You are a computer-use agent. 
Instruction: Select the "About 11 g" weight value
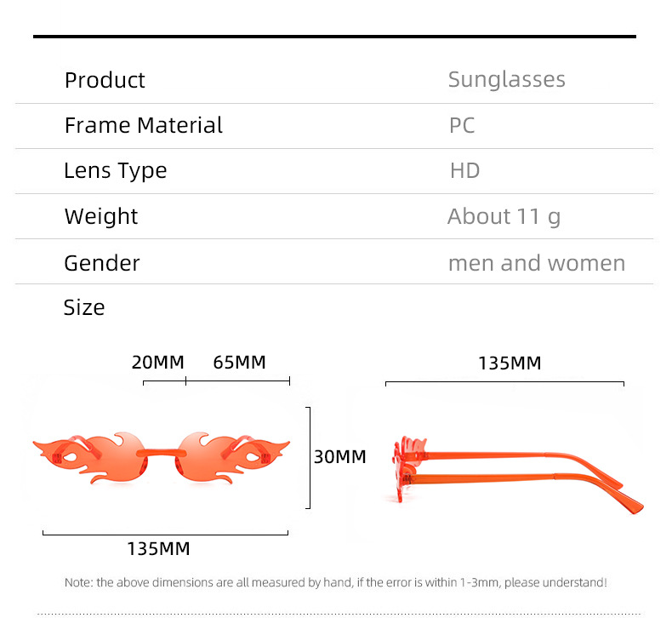504,217
